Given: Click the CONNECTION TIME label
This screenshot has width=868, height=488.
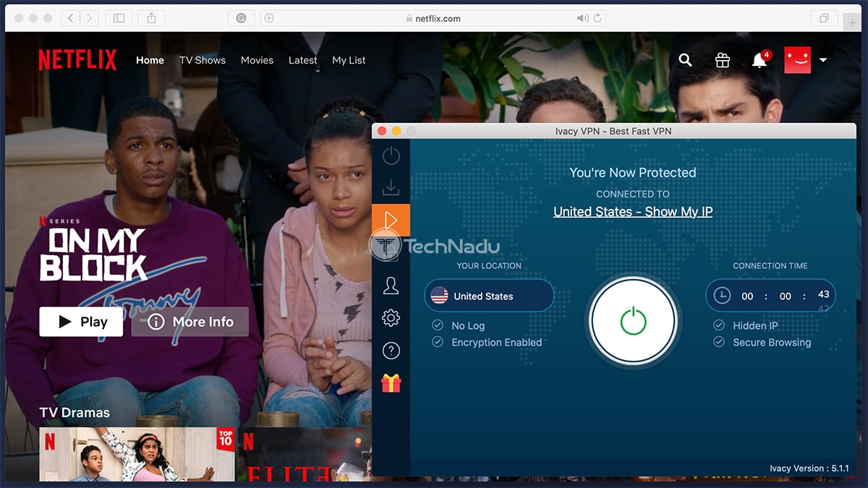Looking at the screenshot, I should pyautogui.click(x=770, y=266).
